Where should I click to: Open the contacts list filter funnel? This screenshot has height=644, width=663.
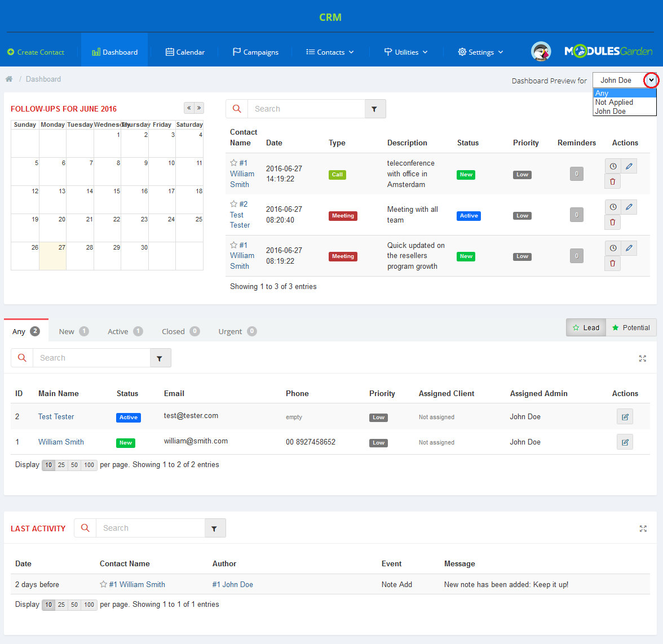coord(160,358)
